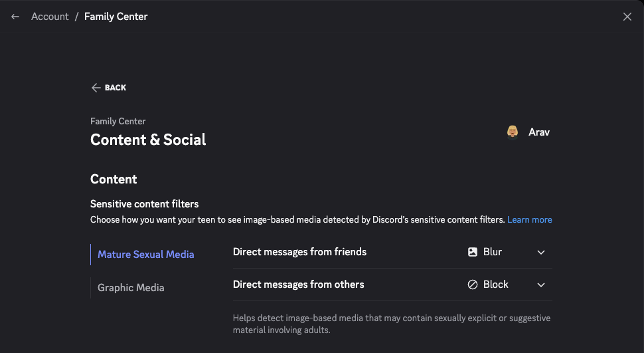Click the username Arav
Screen dimensions: 644x353
[539, 132]
